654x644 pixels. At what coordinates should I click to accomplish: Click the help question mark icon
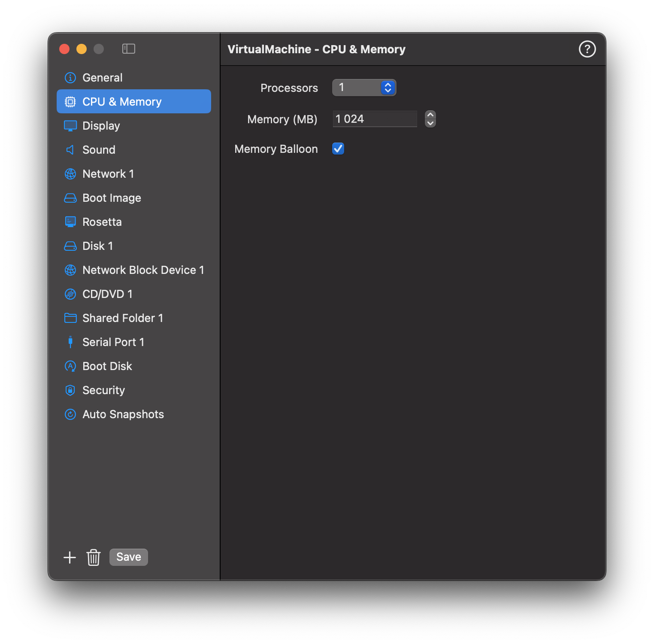click(x=587, y=49)
